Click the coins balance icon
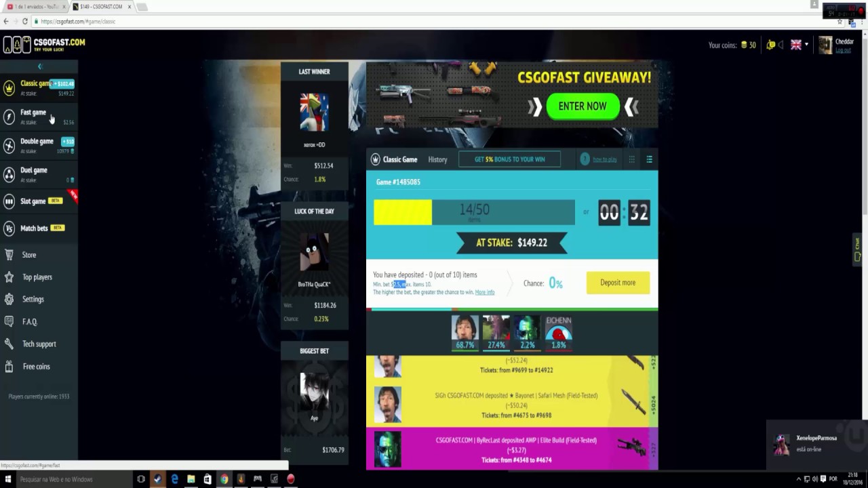868x488 pixels. 744,45
